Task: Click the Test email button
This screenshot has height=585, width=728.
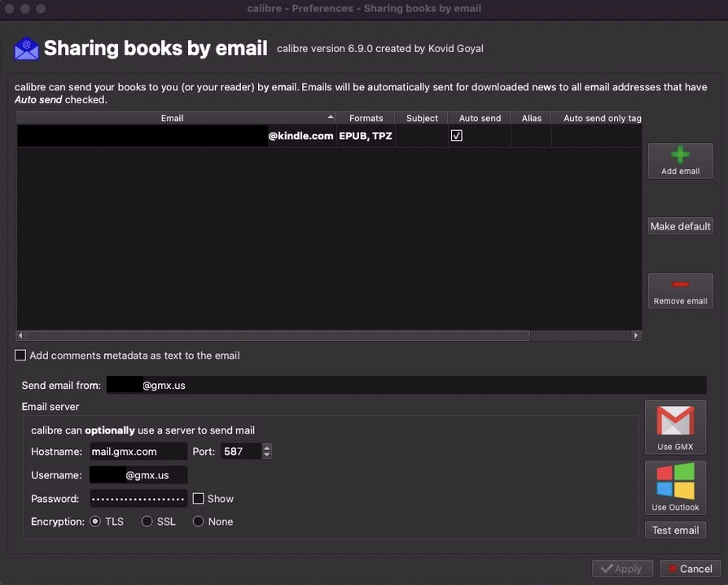Action: click(675, 530)
